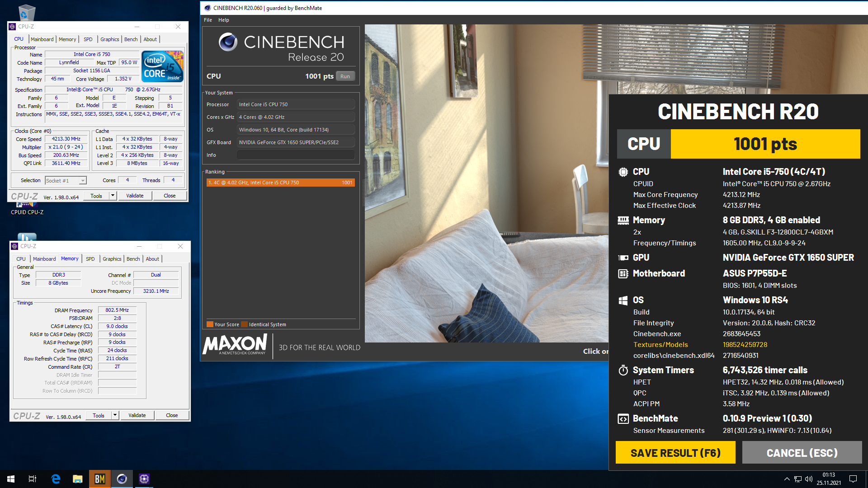This screenshot has height=488, width=868.
Task: Select the ranking entry 4C @ 4.02 GHz
Action: [280, 183]
